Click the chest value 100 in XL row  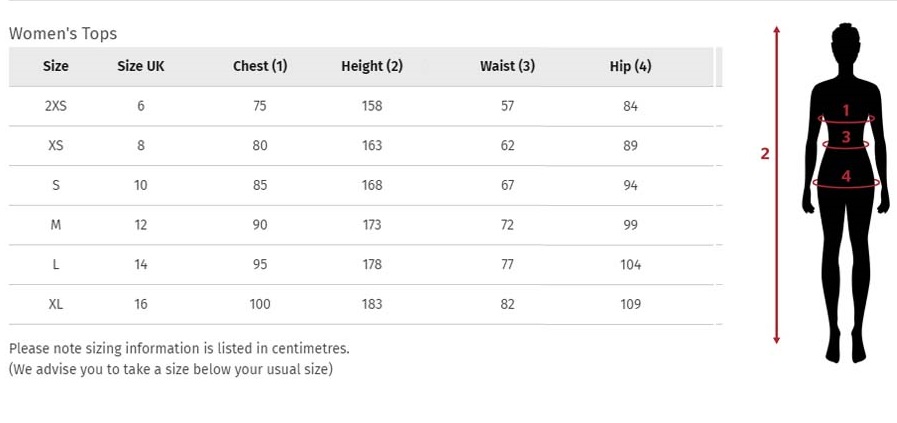pos(260,305)
